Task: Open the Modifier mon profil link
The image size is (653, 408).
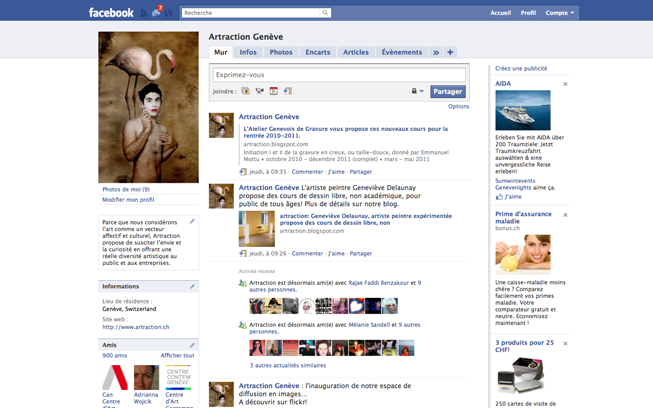Action: 128,200
